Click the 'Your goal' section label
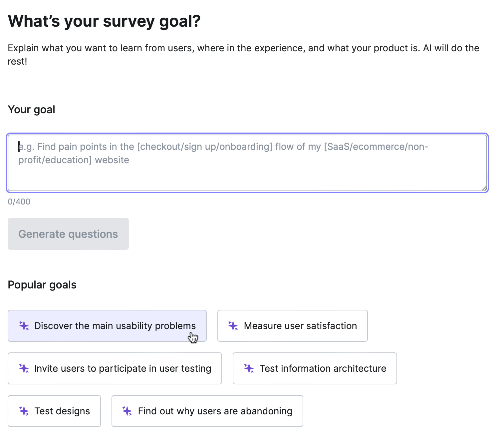Viewport: 504px width, 443px height. 32,109
